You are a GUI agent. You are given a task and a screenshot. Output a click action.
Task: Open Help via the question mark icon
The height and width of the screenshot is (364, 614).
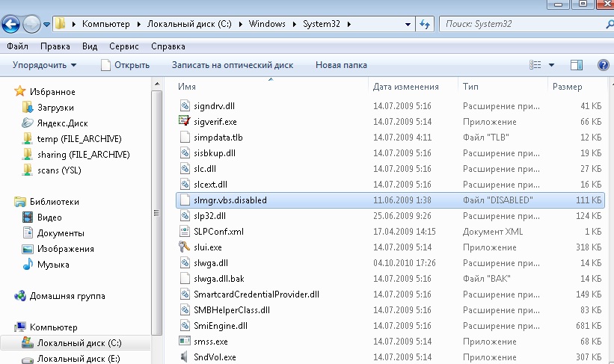[x=604, y=65]
